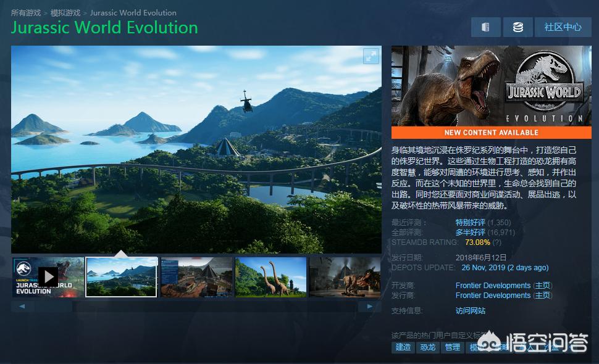Click the SteamDB rating (?) help icon
Image resolution: width=599 pixels, height=364 pixels.
[x=496, y=242]
